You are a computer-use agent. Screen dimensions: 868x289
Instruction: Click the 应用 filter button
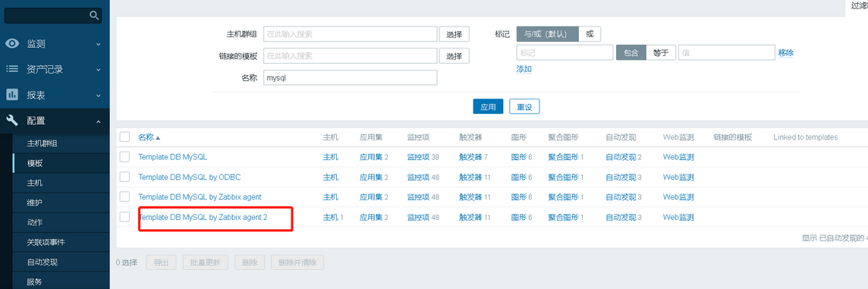(x=489, y=107)
